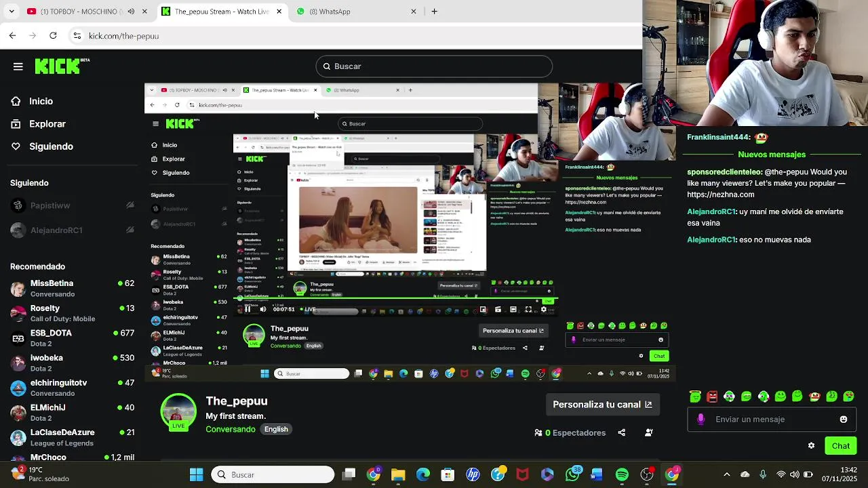The width and height of the screenshot is (868, 488).
Task: Open the Kick hamburger sidebar menu
Action: pos(18,66)
